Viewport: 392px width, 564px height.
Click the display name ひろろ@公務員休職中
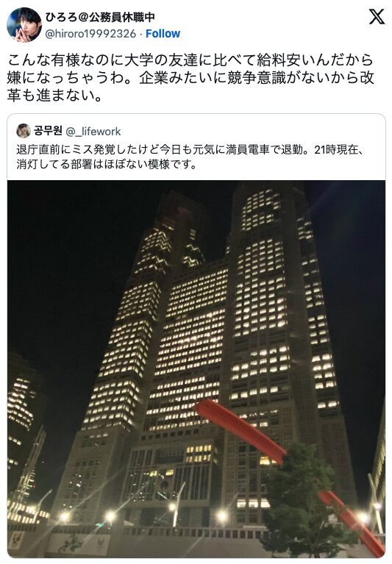(x=100, y=17)
